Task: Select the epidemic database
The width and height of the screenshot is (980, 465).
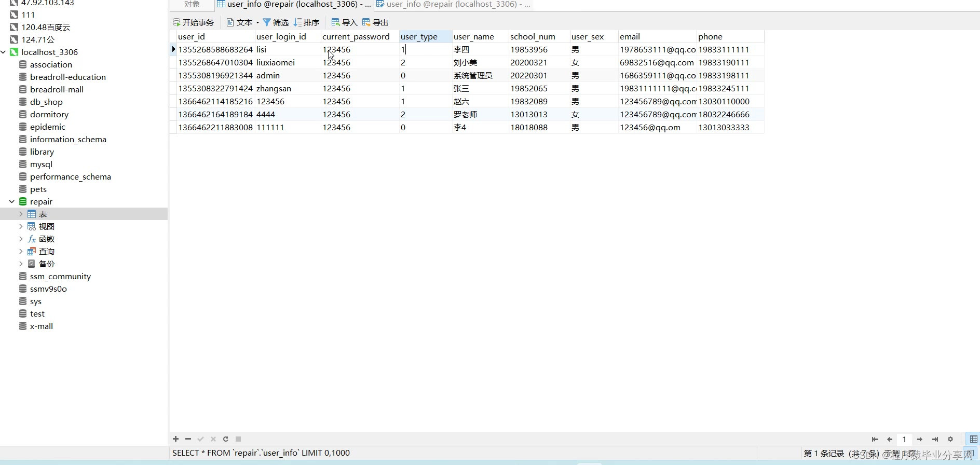Action: (x=48, y=127)
